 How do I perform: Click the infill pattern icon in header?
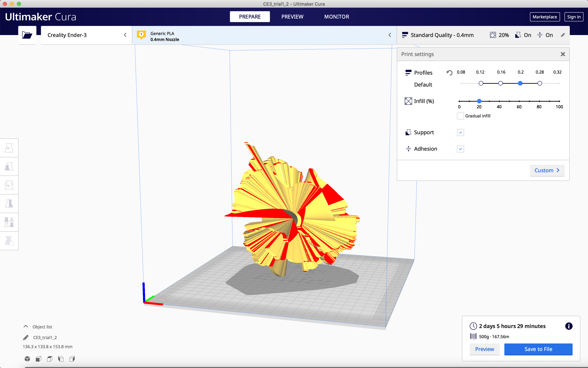point(493,35)
